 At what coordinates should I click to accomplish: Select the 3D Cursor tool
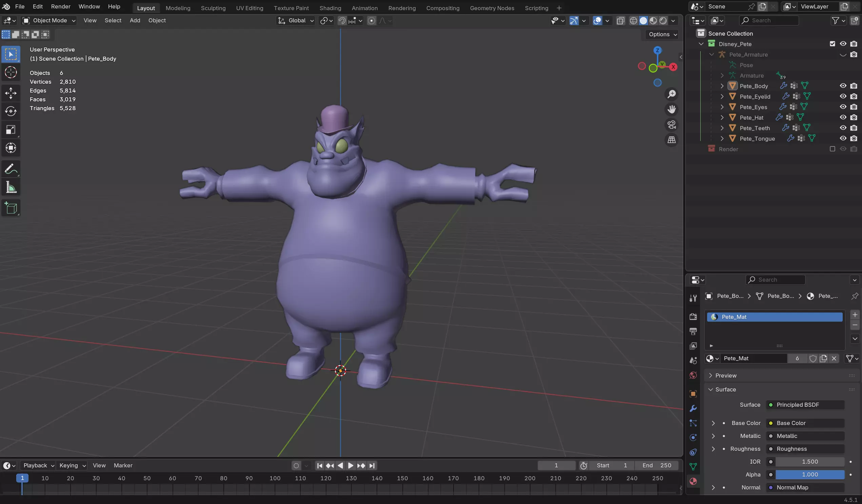point(11,73)
